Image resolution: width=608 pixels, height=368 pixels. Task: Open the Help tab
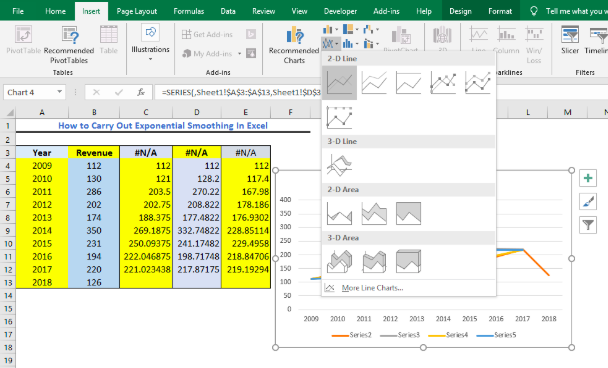424,11
